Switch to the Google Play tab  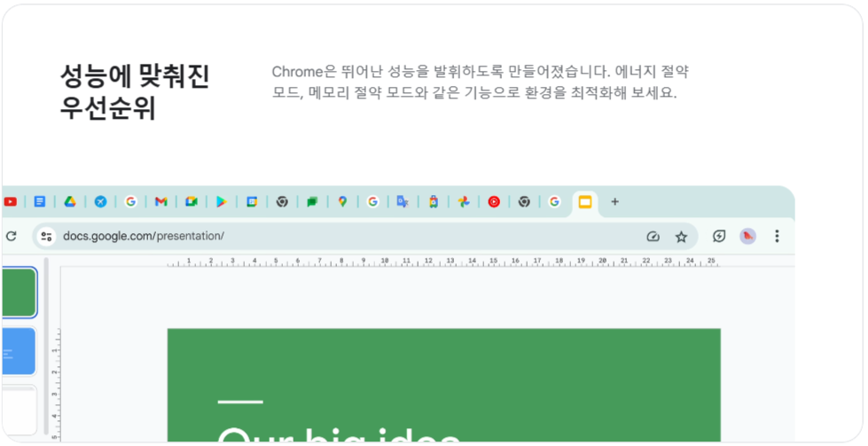(x=222, y=202)
